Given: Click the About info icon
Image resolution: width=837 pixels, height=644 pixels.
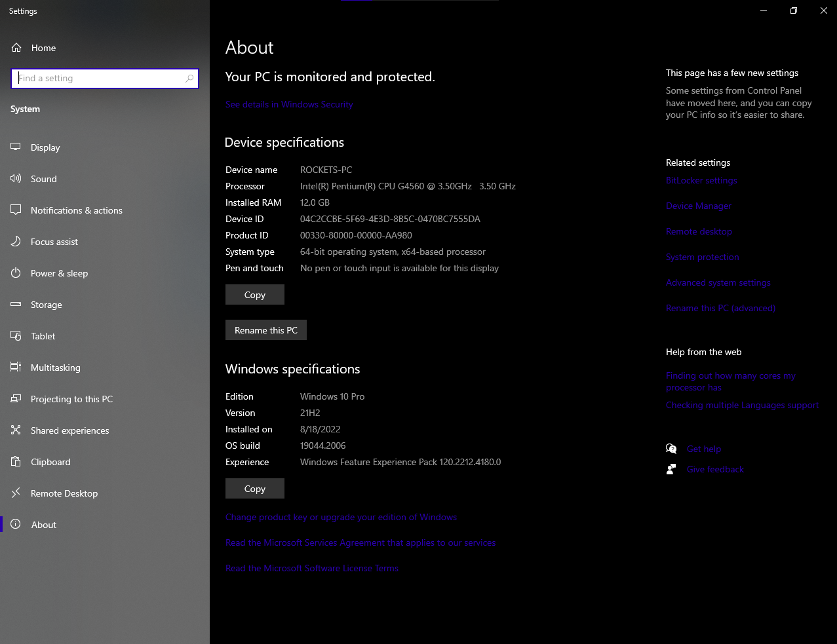Looking at the screenshot, I should pyautogui.click(x=16, y=525).
